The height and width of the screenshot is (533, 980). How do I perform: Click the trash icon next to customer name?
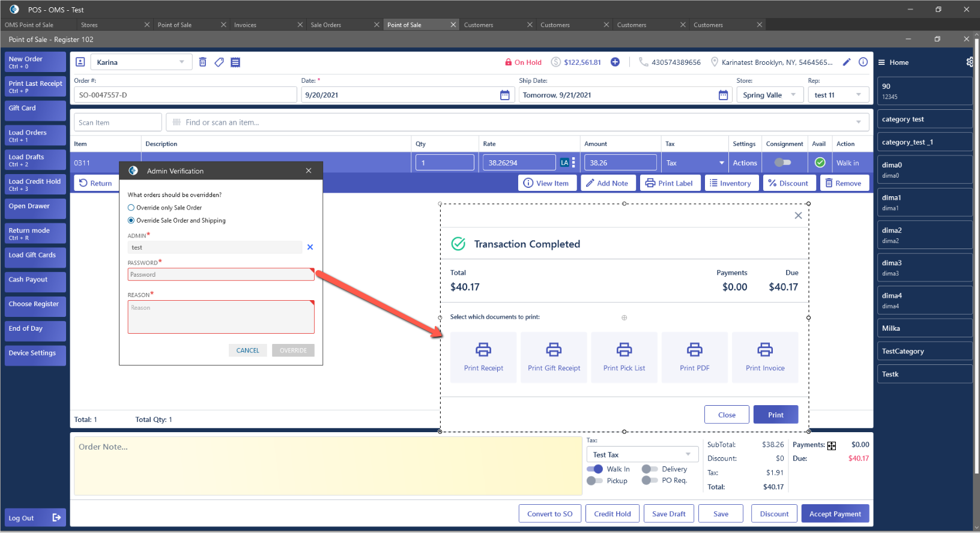(x=202, y=62)
